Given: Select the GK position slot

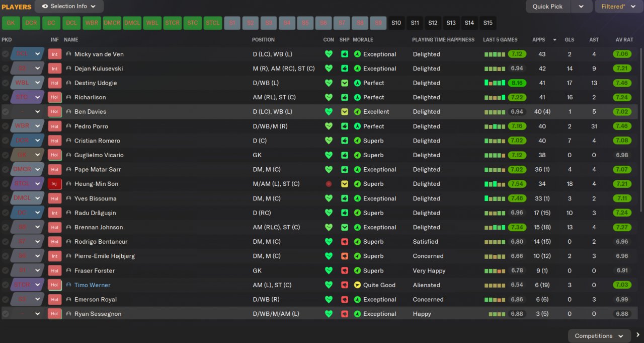Looking at the screenshot, I should point(11,23).
